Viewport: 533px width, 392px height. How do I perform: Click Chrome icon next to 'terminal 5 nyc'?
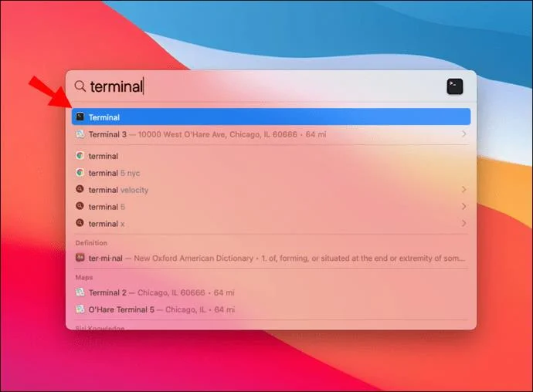click(x=80, y=173)
